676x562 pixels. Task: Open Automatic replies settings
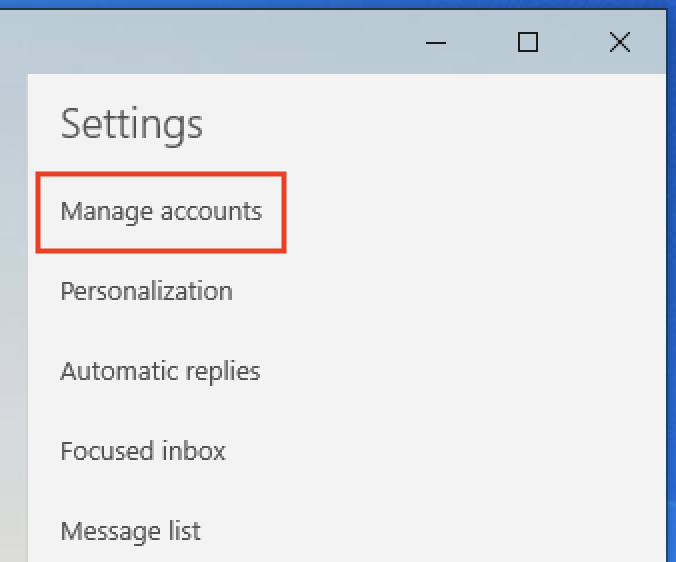(160, 371)
